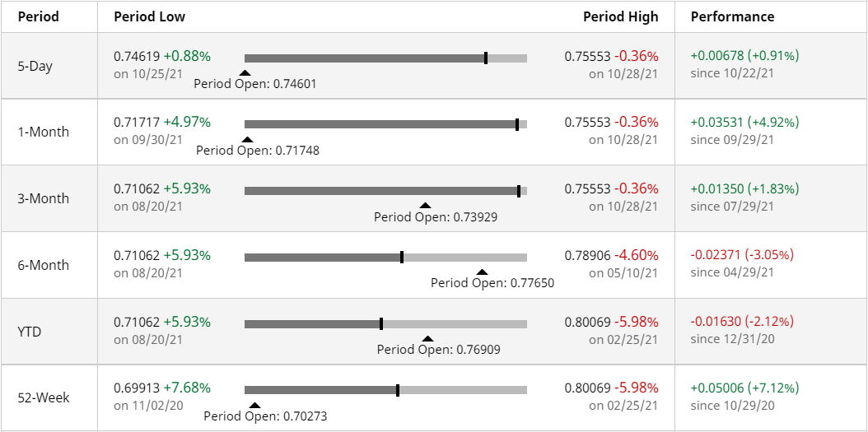Click the 52-Week Period Open triangle marker

tap(254, 405)
